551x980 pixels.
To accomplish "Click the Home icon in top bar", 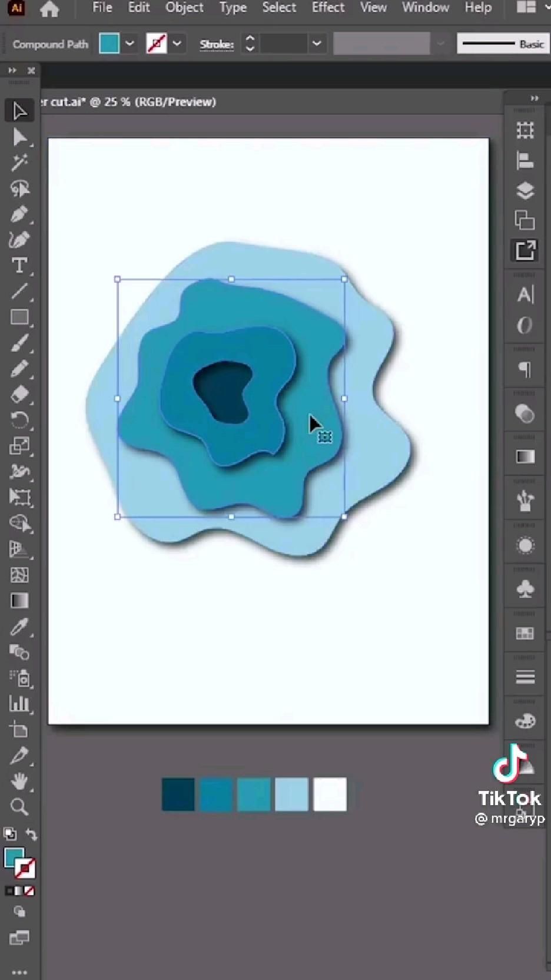I will (49, 8).
